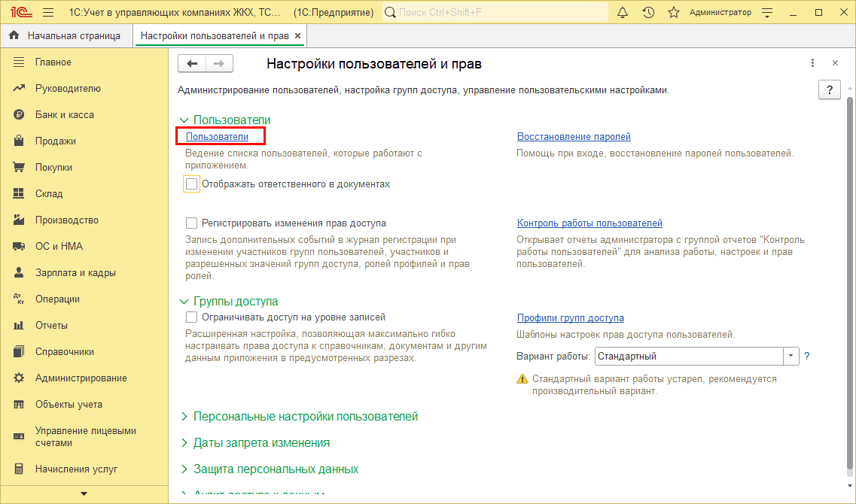
Task: Click the three-dot more options icon
Action: [x=812, y=63]
